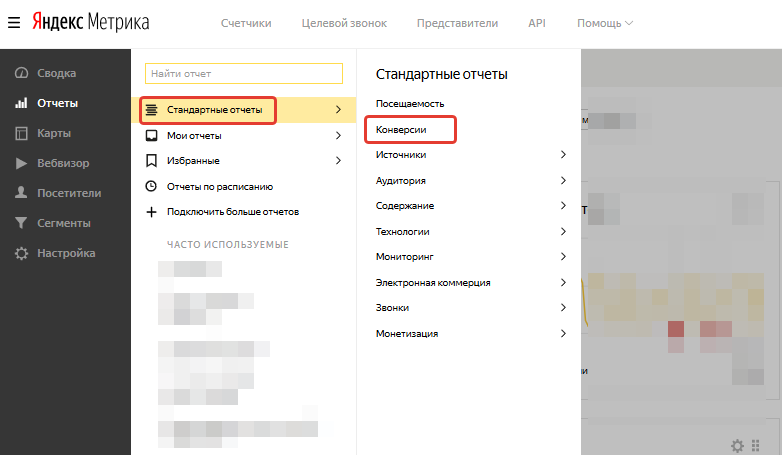Viewport: 782px width, 455px height.
Task: Expand Монетизация chevron
Action: pos(564,333)
